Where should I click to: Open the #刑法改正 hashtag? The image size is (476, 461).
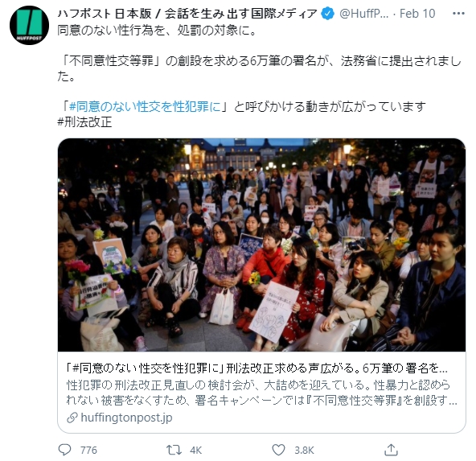84,122
